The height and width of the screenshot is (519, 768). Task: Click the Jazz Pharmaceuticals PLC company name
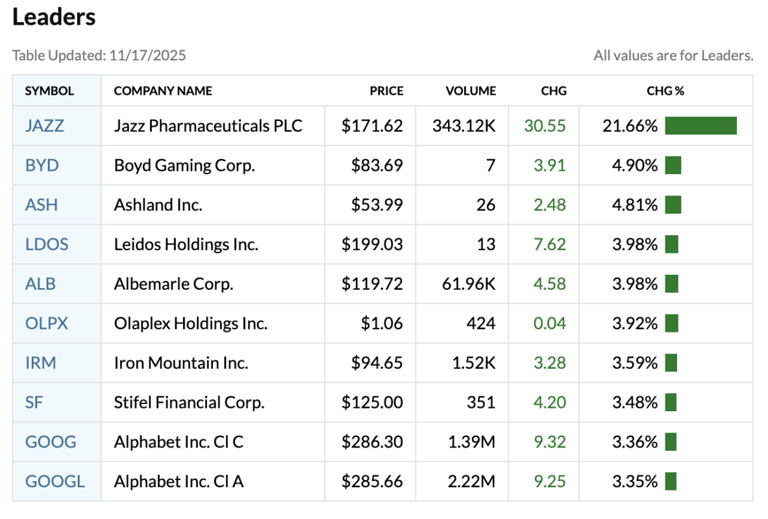pos(208,126)
